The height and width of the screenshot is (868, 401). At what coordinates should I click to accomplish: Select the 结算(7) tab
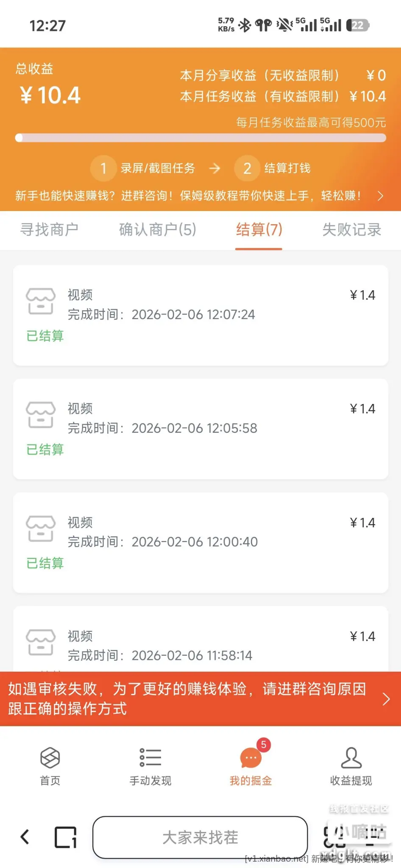click(259, 230)
